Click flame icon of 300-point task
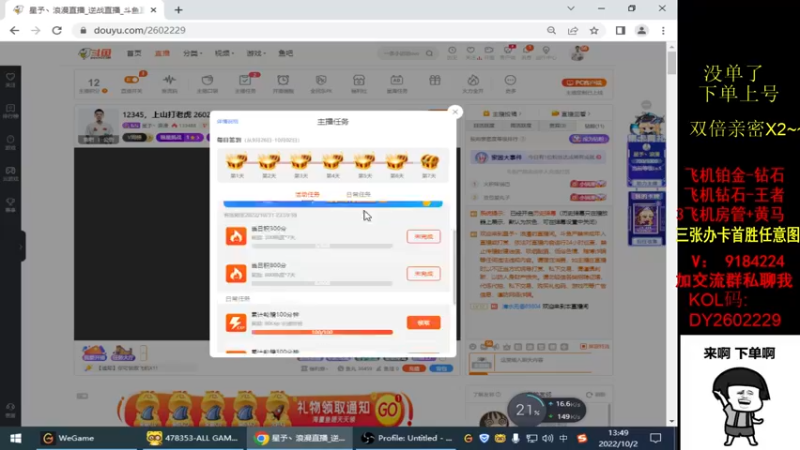This screenshot has height=450, width=800. [236, 236]
